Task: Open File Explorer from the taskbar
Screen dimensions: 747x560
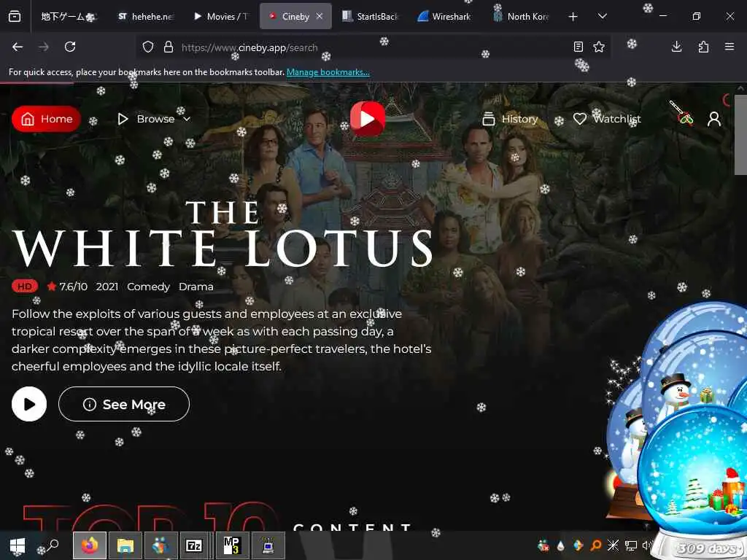Action: [125, 545]
